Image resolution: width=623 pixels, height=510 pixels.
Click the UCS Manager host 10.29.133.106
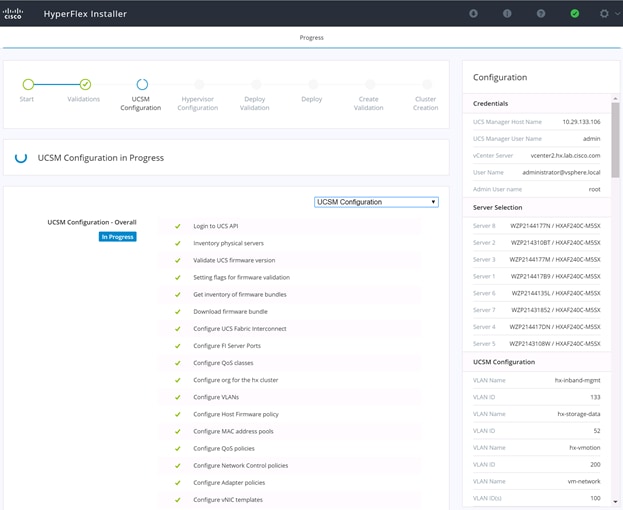[581, 122]
